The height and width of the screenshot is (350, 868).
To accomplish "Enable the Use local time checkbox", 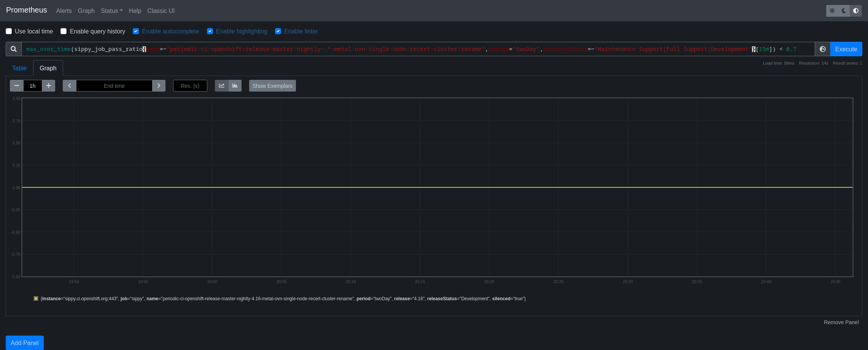I will [9, 31].
